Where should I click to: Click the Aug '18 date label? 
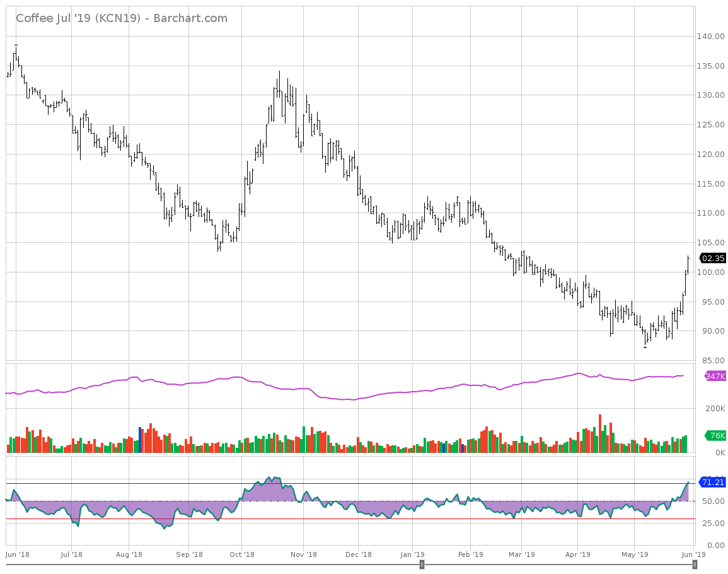pyautogui.click(x=129, y=554)
